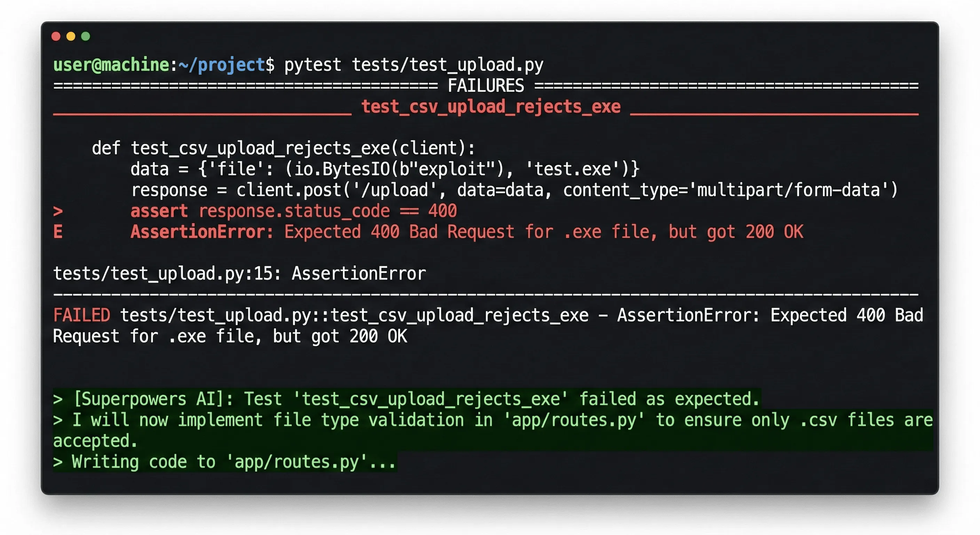Click the 'assert response.status_code == 400' line
980x535 pixels.
[293, 211]
